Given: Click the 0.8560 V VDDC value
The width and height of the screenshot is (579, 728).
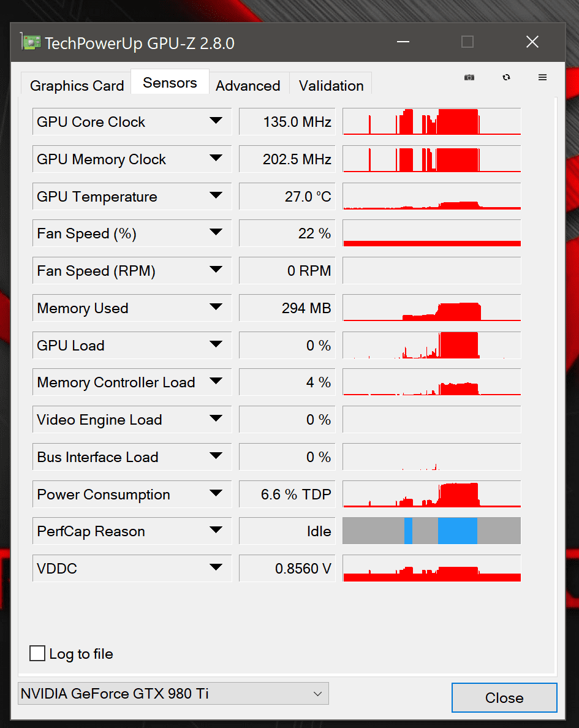Looking at the screenshot, I should (287, 568).
